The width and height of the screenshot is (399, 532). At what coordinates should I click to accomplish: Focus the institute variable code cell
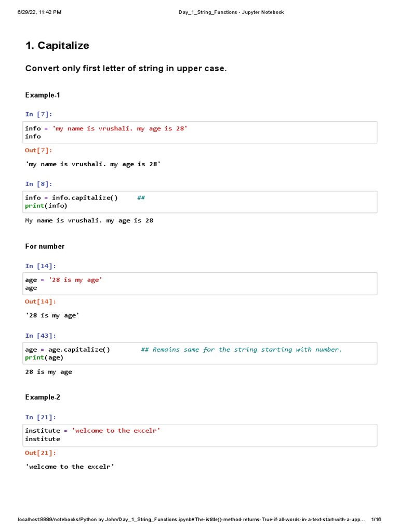(201, 435)
